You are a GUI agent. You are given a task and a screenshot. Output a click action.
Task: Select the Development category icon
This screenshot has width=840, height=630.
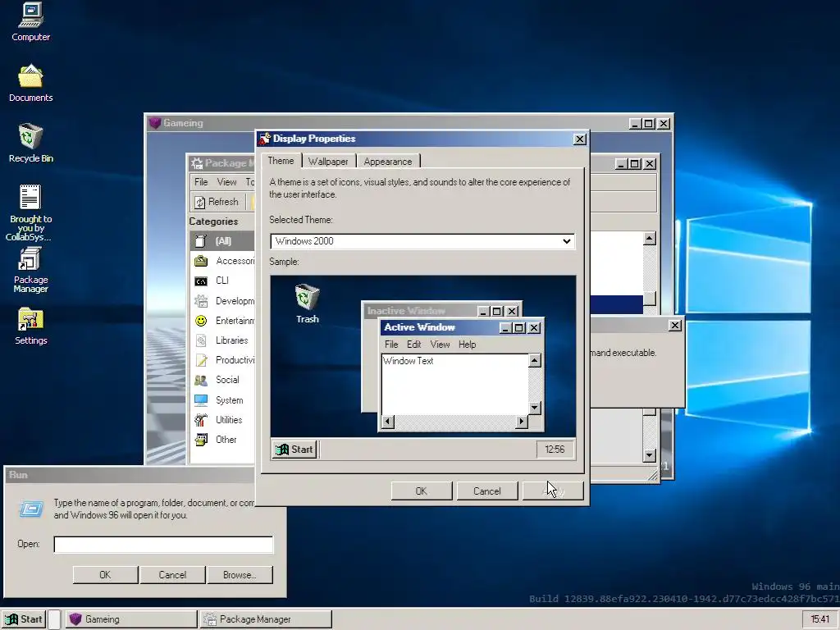201,300
